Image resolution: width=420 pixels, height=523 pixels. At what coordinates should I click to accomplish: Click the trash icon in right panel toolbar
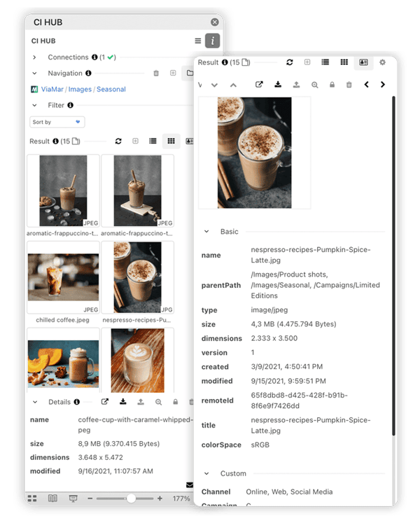(349, 85)
